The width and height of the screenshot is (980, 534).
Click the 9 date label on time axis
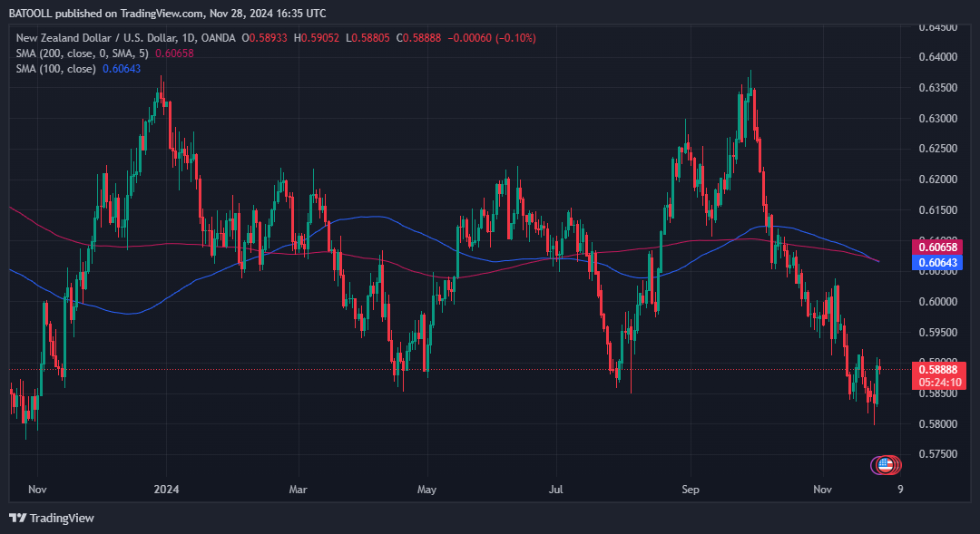tap(900, 489)
